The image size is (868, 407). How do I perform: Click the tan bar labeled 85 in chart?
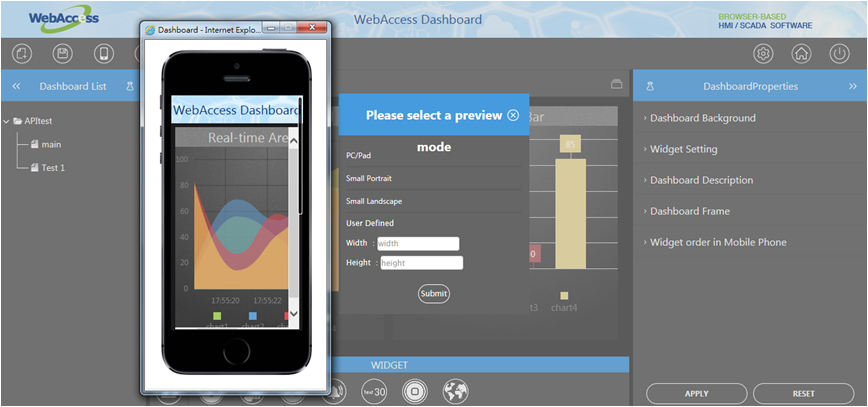tap(570, 214)
